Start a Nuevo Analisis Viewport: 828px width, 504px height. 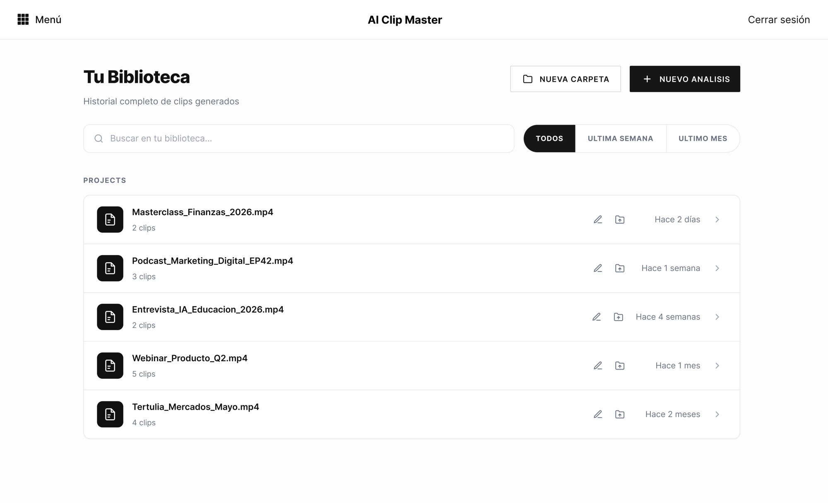click(x=685, y=79)
